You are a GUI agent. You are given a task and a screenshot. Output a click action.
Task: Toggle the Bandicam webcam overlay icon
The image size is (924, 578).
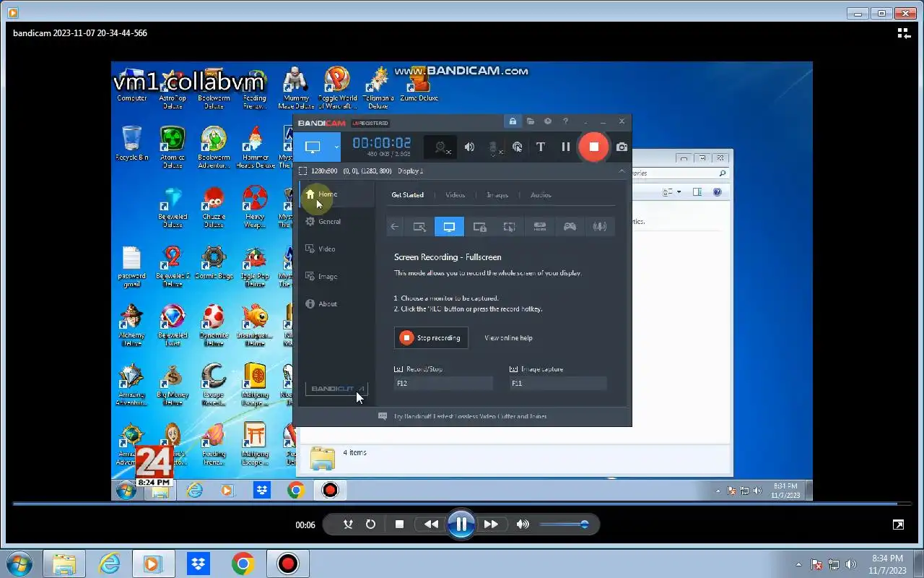pyautogui.click(x=440, y=147)
